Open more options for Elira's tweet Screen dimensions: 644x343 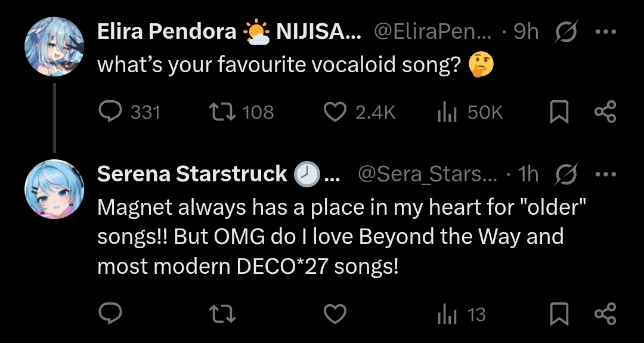click(605, 32)
